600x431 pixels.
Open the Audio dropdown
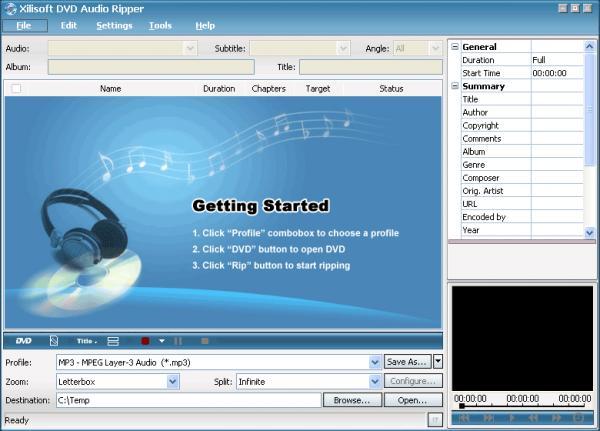click(190, 49)
